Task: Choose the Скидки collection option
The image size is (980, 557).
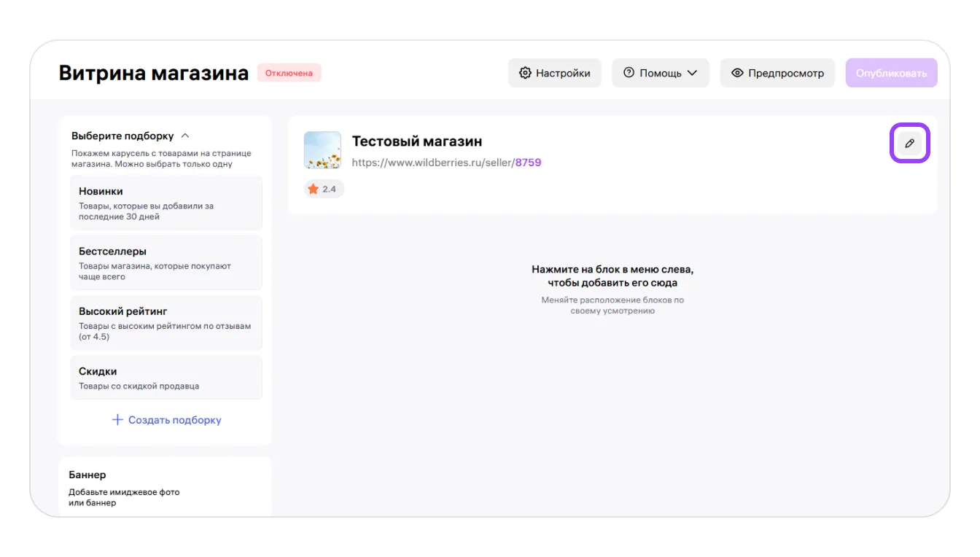Action: pos(166,377)
